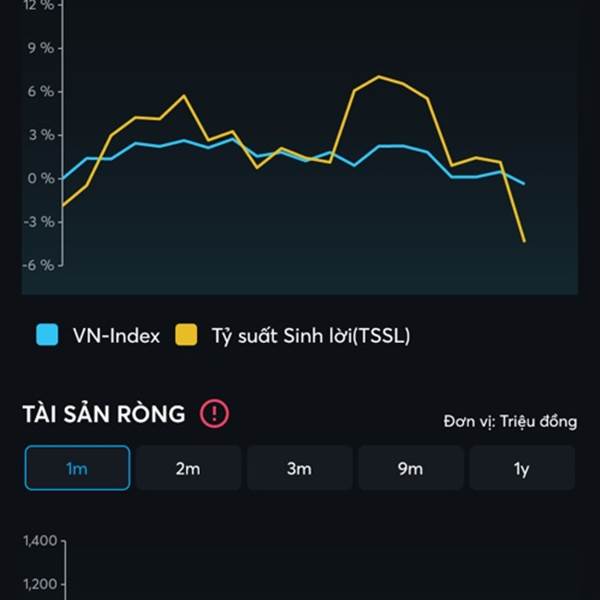Open the 9m time range

[x=410, y=468]
